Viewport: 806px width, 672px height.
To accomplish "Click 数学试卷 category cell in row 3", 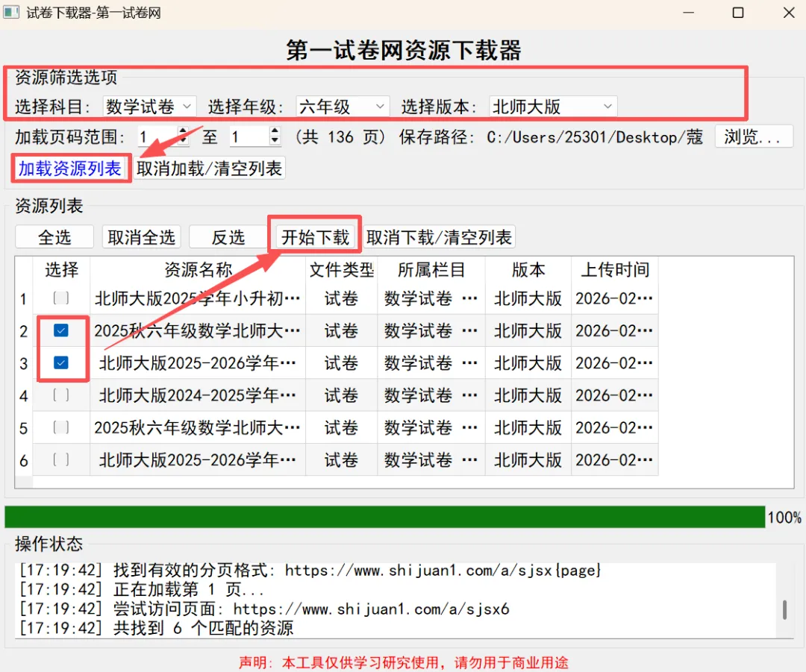I will coord(431,363).
